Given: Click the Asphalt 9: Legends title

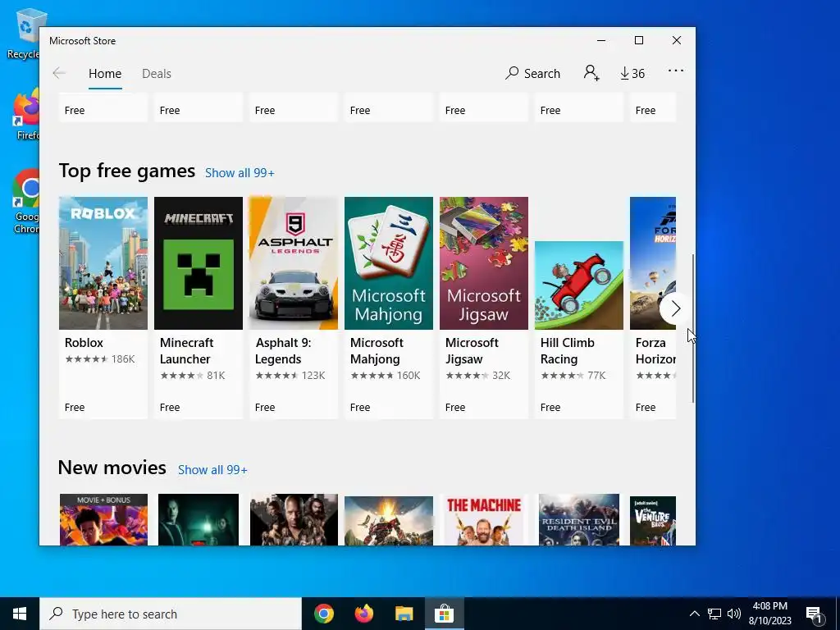Looking at the screenshot, I should [x=283, y=350].
